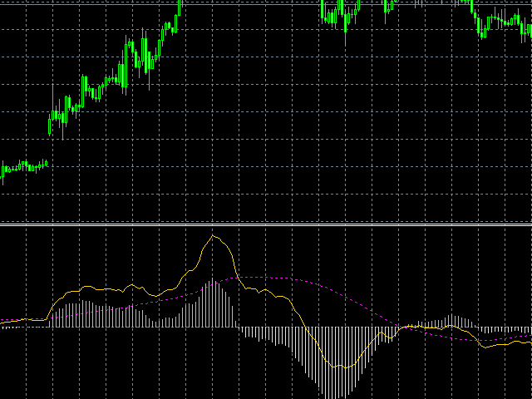532x399 pixels.
Task: Select the magenta dashed signal line
Action: (x=264, y=277)
